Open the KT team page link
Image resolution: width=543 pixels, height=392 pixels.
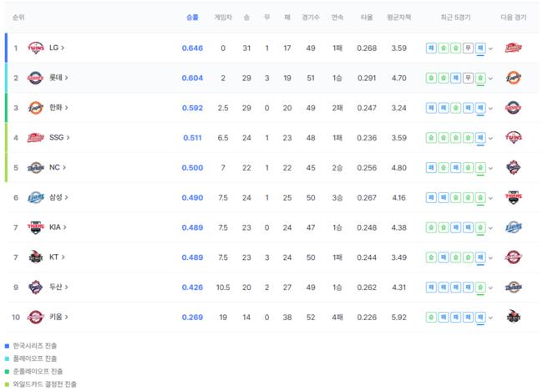[57, 257]
